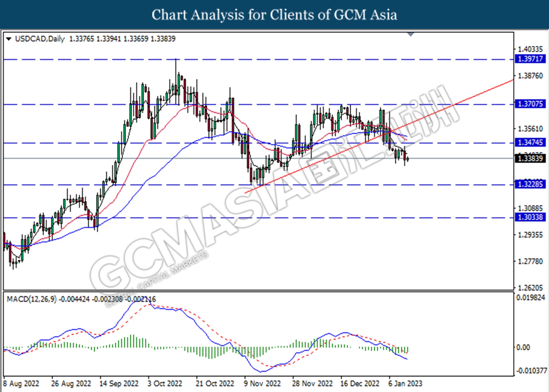The height and width of the screenshot is (392, 549).
Task: Click the current price tag 1.33839
Action: pyautogui.click(x=530, y=158)
